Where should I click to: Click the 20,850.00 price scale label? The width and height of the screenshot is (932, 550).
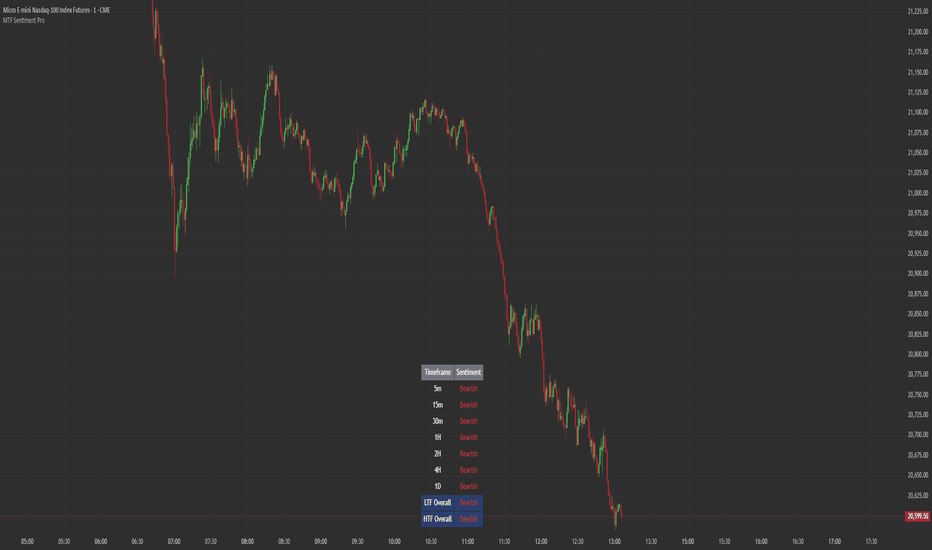[918, 314]
